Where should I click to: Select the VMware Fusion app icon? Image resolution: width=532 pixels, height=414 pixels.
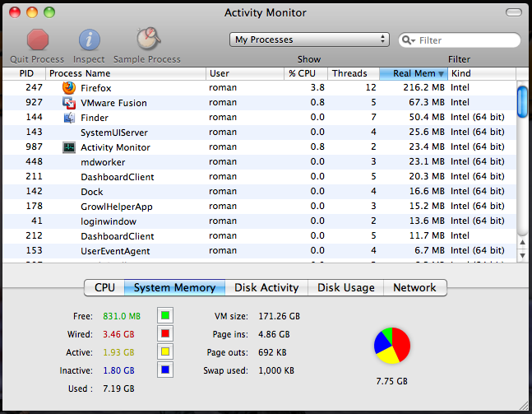click(69, 103)
